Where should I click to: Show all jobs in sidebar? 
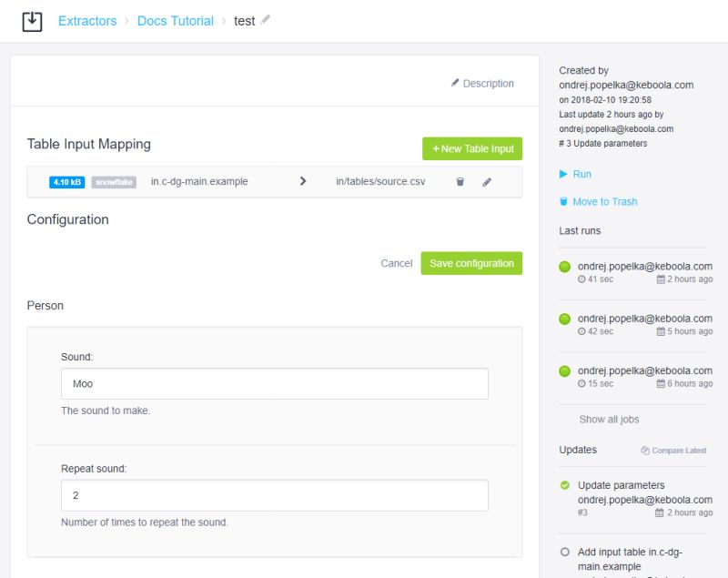point(610,419)
